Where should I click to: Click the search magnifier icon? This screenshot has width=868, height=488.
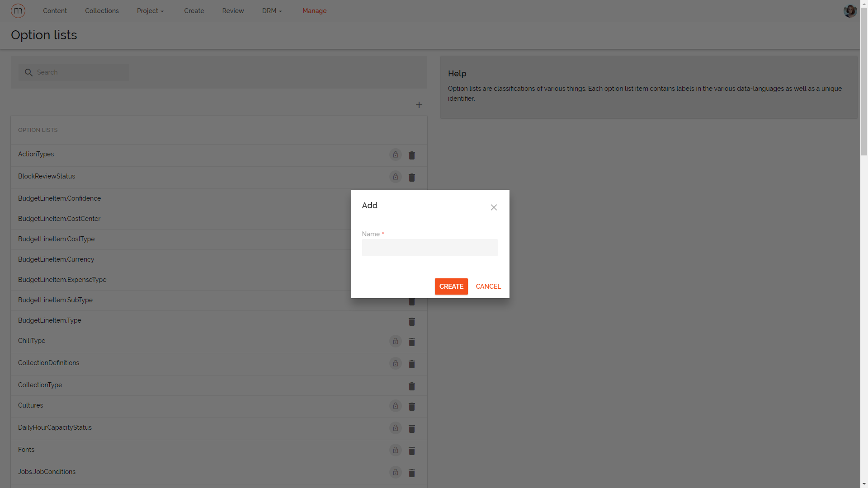[x=28, y=72]
